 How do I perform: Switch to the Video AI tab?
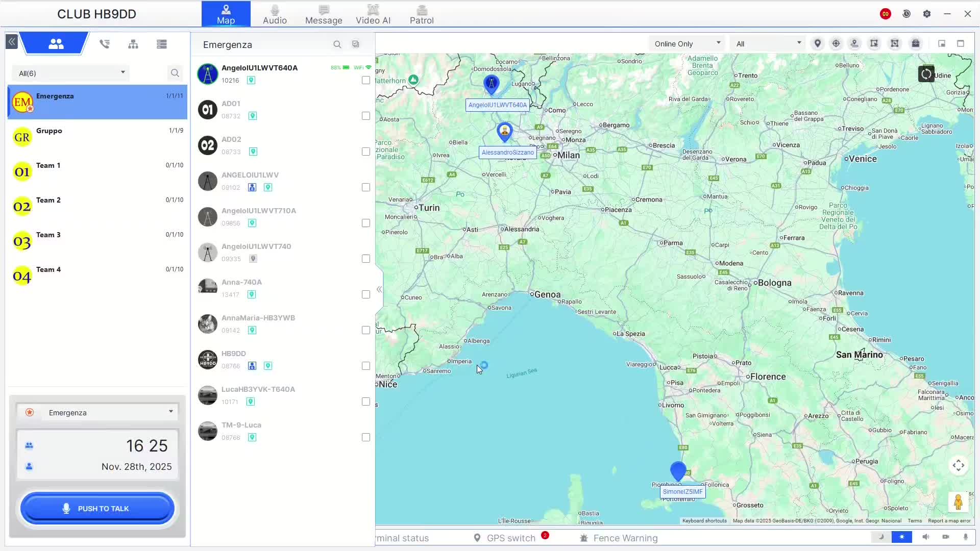(x=373, y=14)
